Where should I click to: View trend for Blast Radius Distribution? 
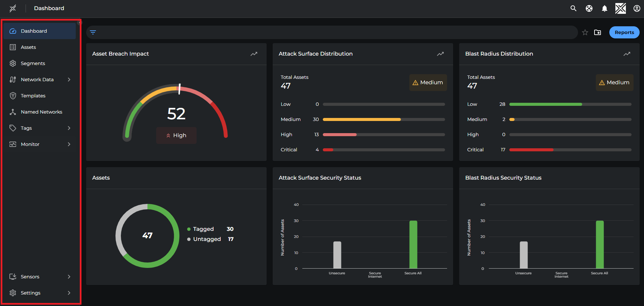coord(627,54)
